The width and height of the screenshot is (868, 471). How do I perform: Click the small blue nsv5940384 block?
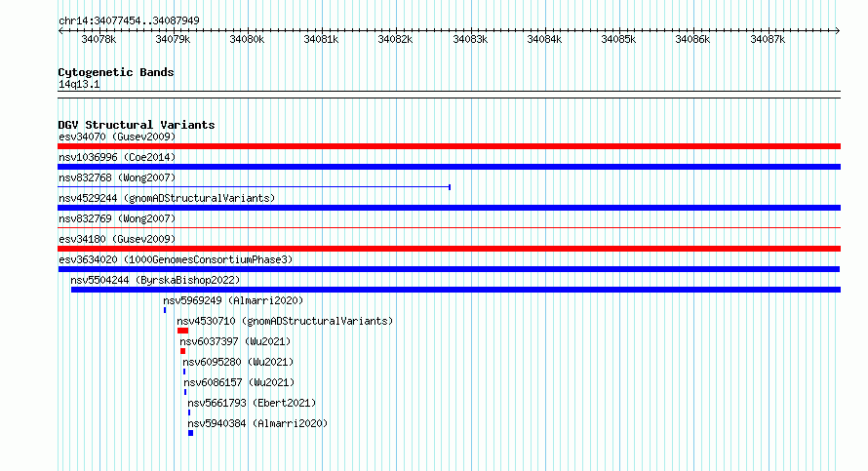click(190, 433)
